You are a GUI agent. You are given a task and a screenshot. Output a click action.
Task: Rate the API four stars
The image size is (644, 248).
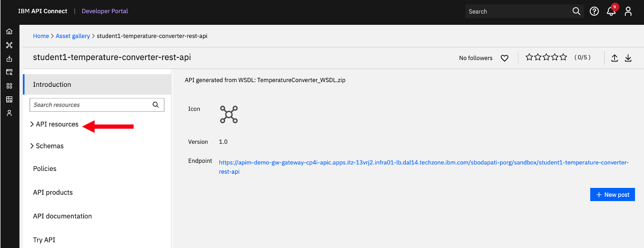tap(555, 57)
